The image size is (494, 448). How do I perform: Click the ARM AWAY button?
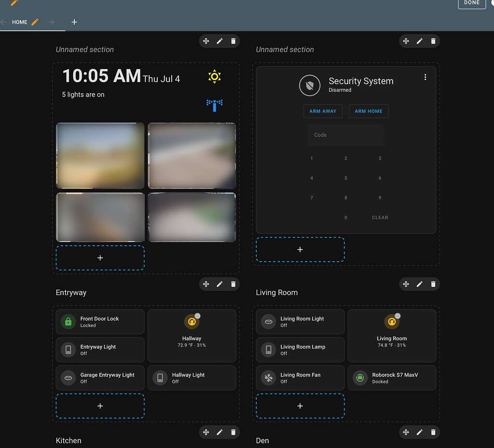323,111
